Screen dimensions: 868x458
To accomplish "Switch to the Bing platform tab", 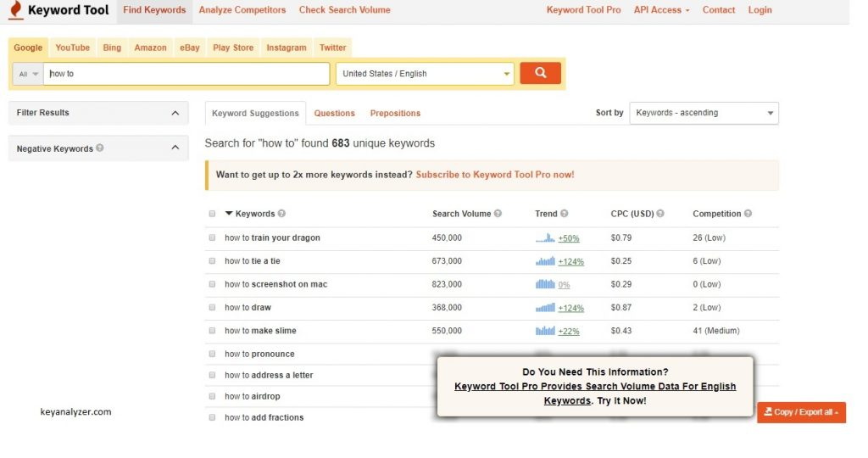I will pyautogui.click(x=112, y=47).
